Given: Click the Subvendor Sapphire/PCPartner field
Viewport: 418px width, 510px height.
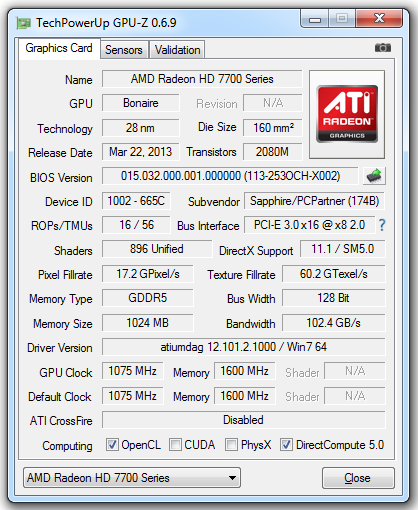Looking at the screenshot, I should [x=314, y=201].
